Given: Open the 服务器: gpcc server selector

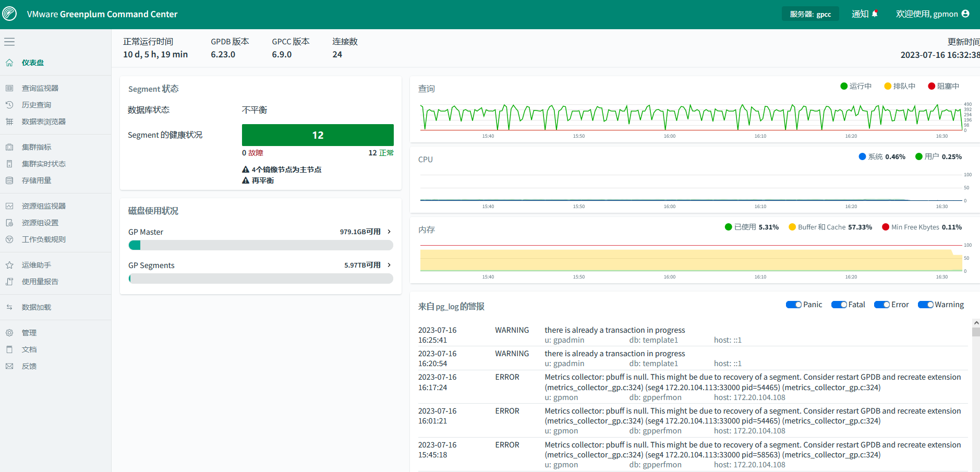Looking at the screenshot, I should pyautogui.click(x=810, y=14).
